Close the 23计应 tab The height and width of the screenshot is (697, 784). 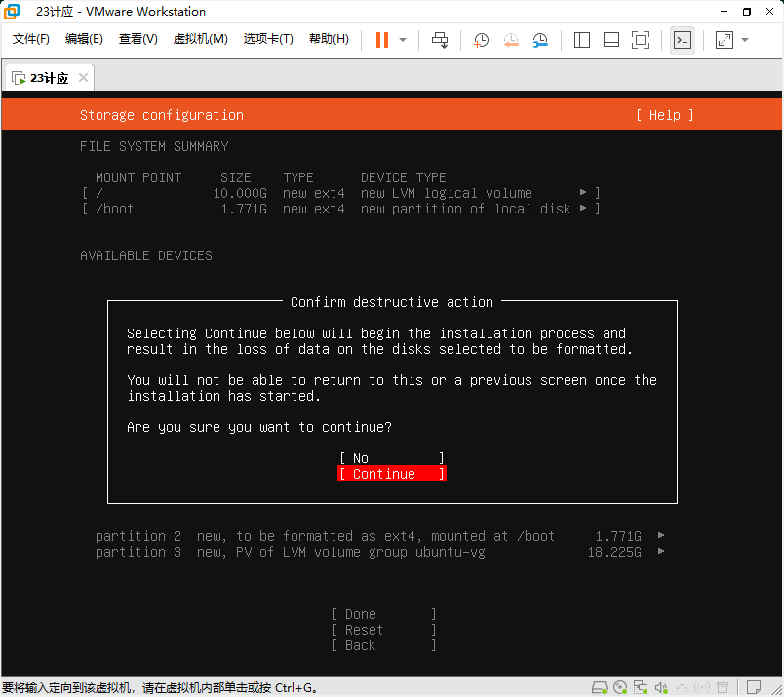tap(84, 78)
